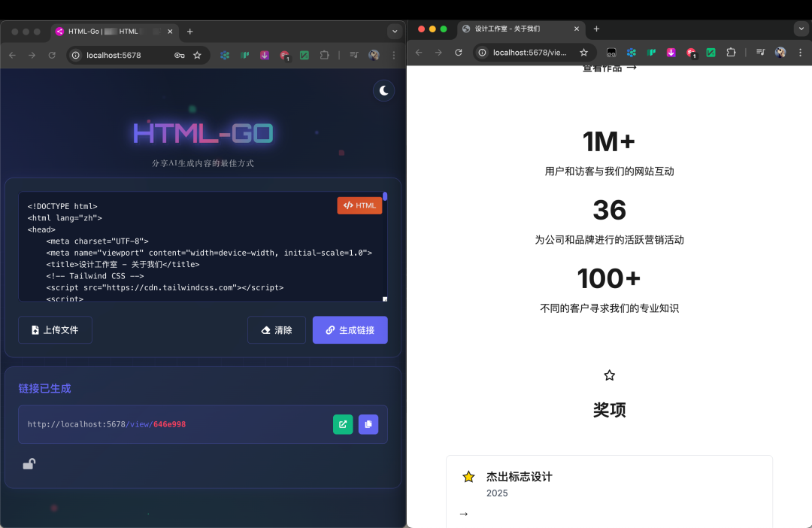812x528 pixels.
Task: Grab the code textarea scrollbar thumb
Action: pyautogui.click(x=385, y=196)
